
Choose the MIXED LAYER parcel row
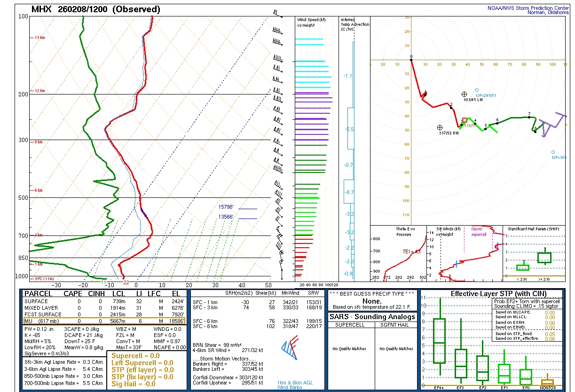(105, 308)
